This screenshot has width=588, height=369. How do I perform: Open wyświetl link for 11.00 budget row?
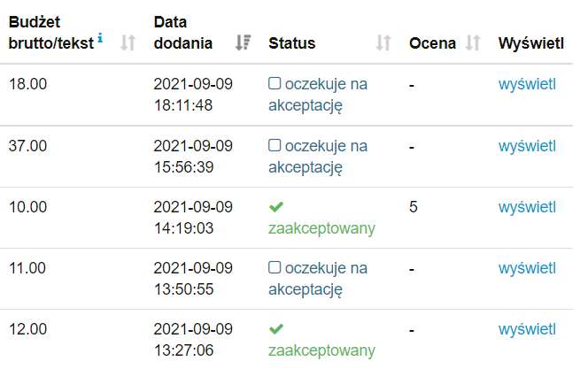(527, 267)
